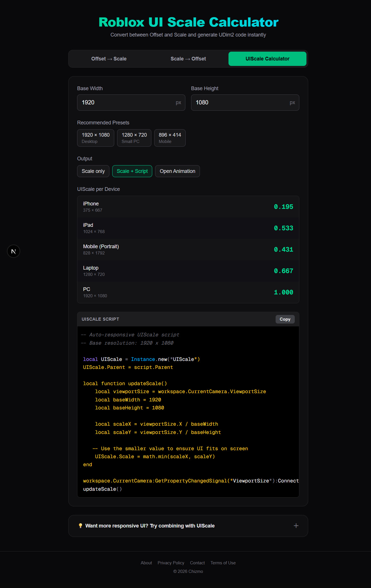Click the 'local baseHeight = 1080' code line
Image resolution: width=371 pixels, height=588 pixels.
129,408
